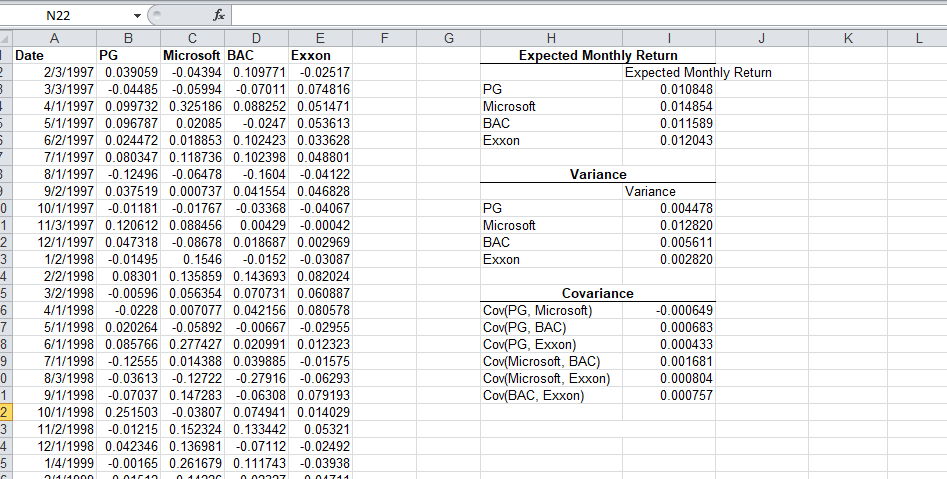Screen dimensions: 947x479
Task: Select column K header
Action: 849,39
